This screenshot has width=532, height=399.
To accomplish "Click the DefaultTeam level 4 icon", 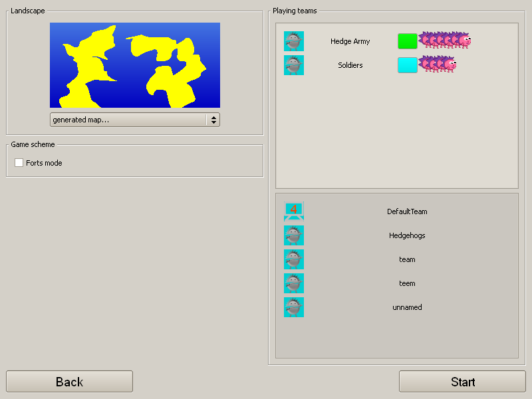I will tap(294, 211).
